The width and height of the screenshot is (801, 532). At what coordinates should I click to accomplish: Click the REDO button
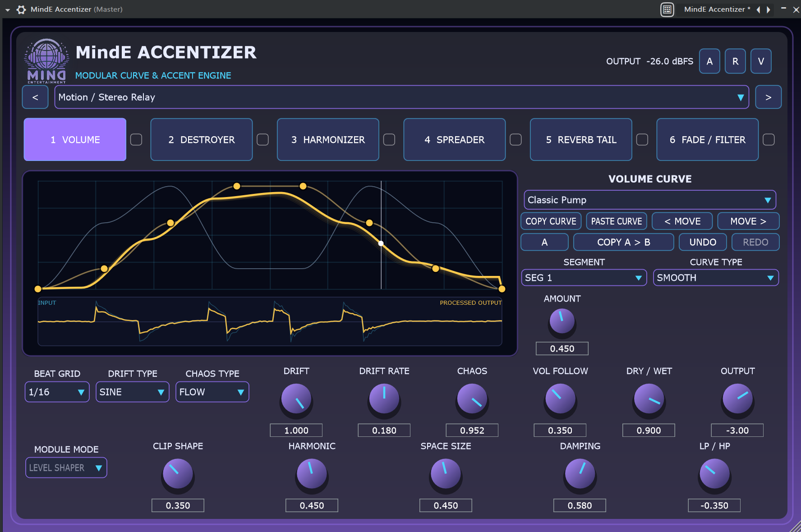[x=755, y=242]
